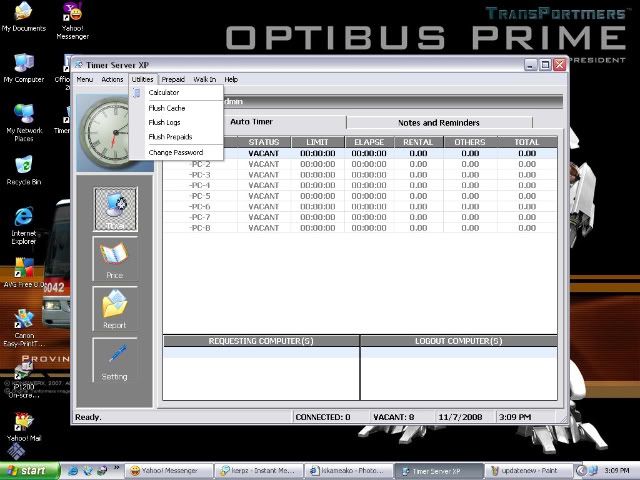Click the Timer Server XP title bar icon
Image resolution: width=640 pixels, height=480 pixels.
coord(78,64)
